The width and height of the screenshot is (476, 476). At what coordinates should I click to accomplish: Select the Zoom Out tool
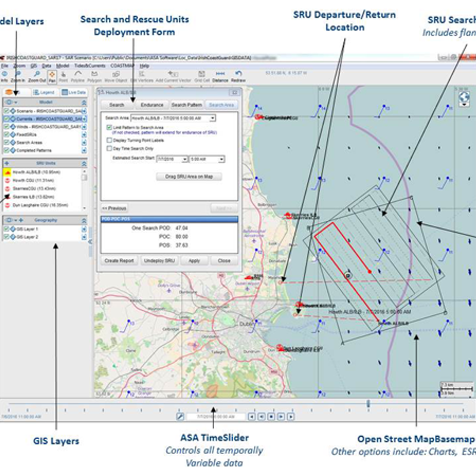tap(37, 75)
